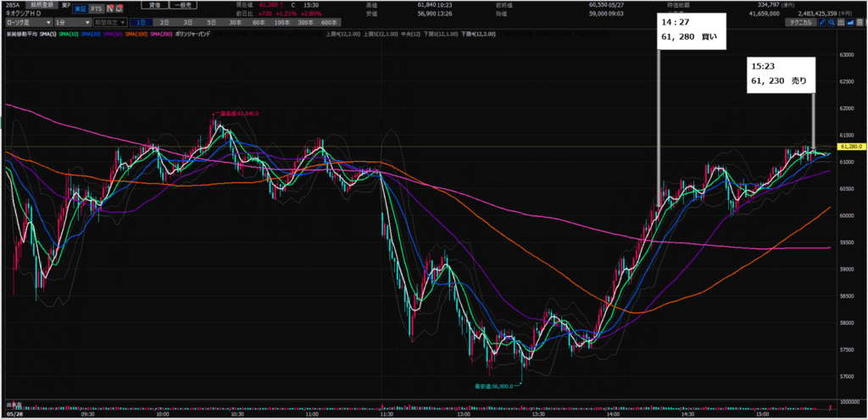868x419 pixels.
Task: Click the yellow 61,280.0 price marker
Action: coord(851,147)
